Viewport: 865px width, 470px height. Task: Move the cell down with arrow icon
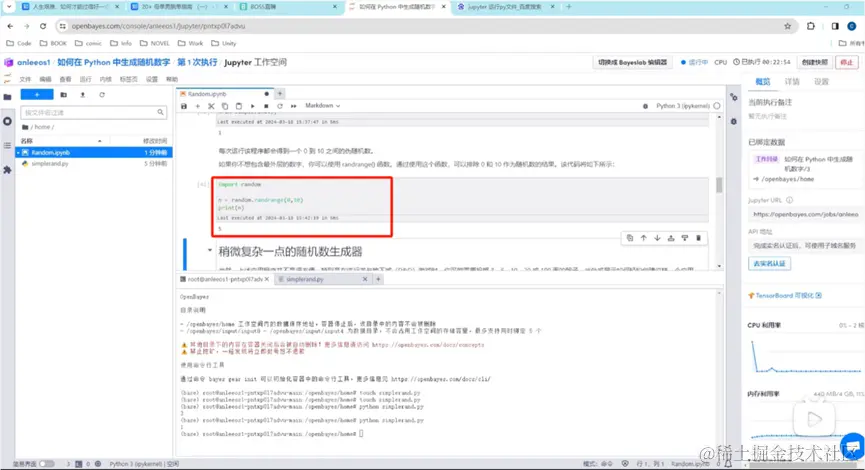pos(658,238)
